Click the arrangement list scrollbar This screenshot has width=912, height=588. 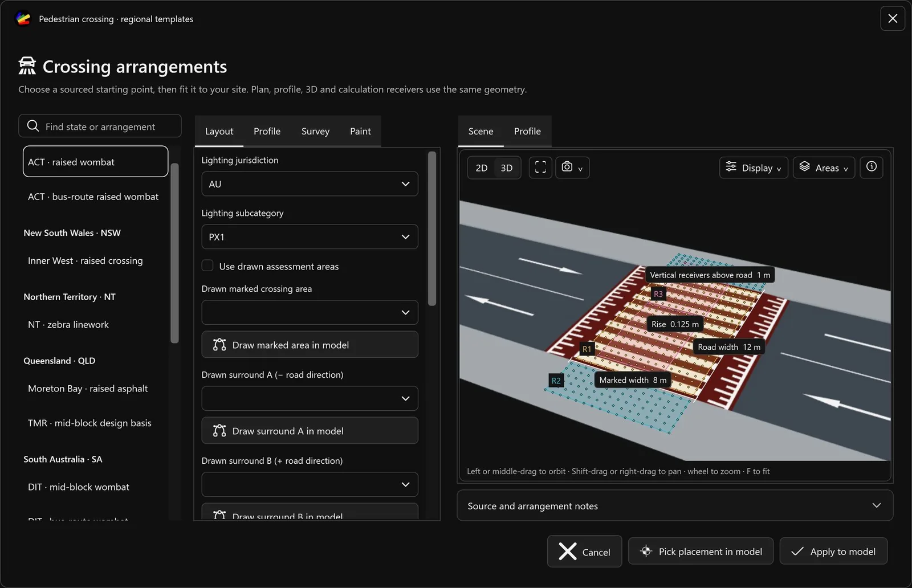tap(174, 253)
